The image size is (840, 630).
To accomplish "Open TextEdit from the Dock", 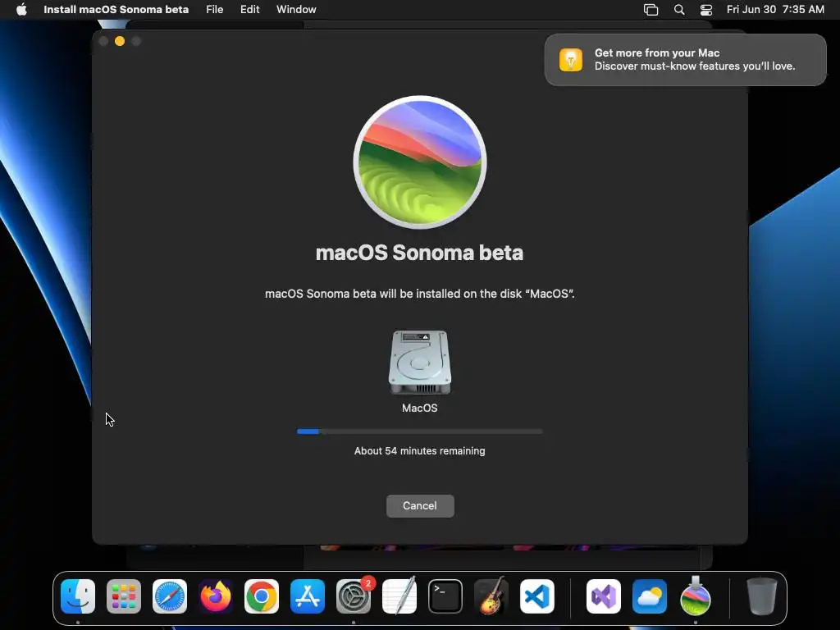I will [x=399, y=596].
